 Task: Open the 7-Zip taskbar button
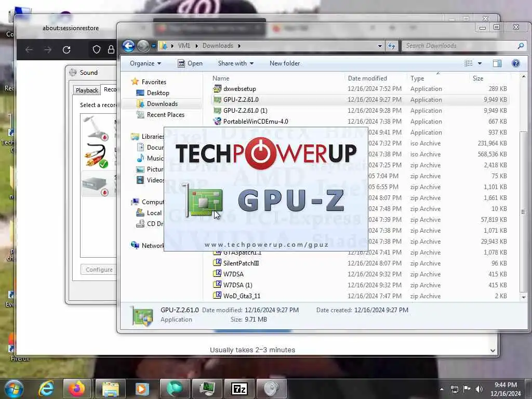(x=239, y=389)
